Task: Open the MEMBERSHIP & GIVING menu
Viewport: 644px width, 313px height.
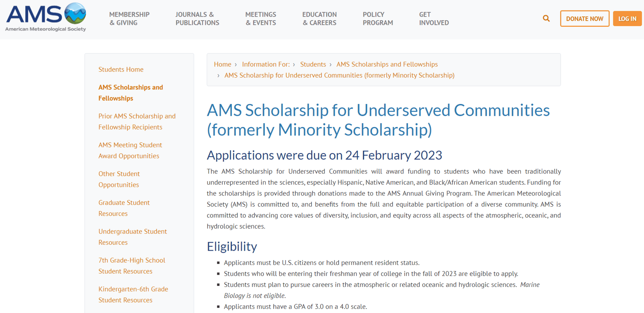Action: pos(129,18)
